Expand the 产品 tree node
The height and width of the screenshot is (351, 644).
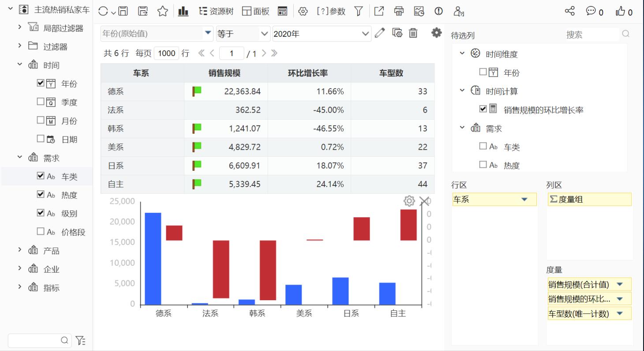point(19,250)
